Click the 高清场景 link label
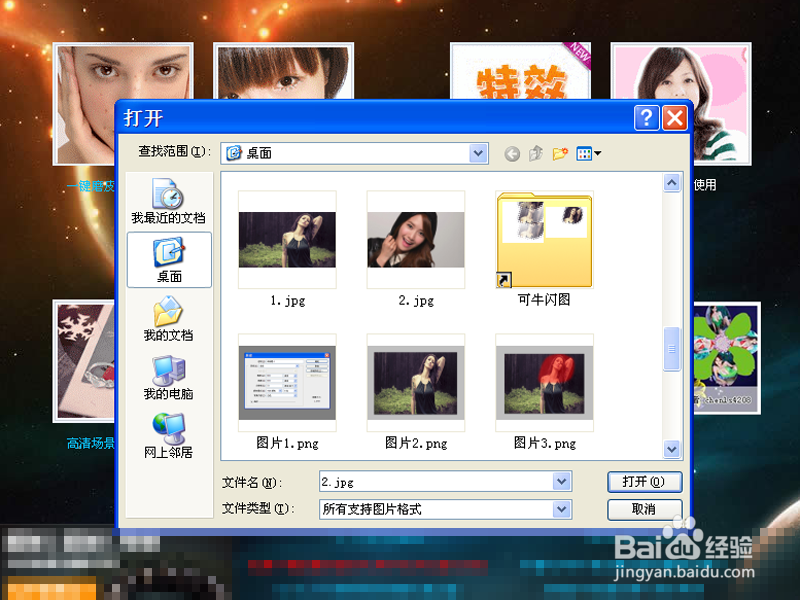 [91, 443]
